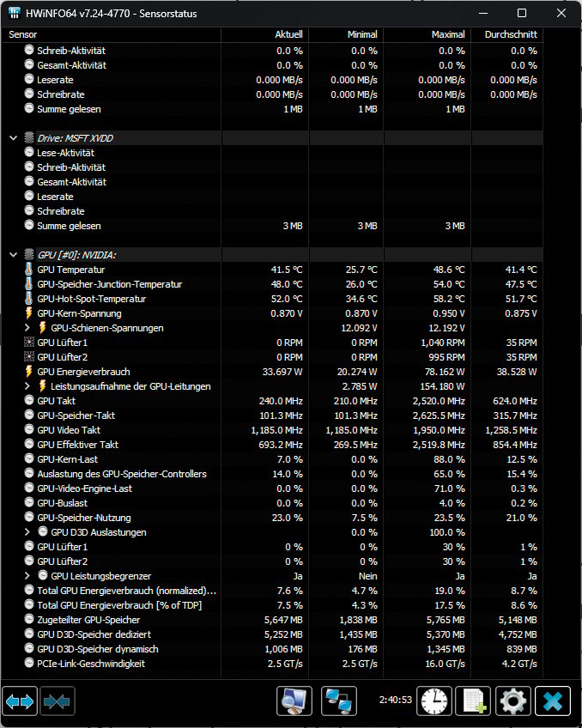Reset the timer with the clock icon

pos(434,701)
